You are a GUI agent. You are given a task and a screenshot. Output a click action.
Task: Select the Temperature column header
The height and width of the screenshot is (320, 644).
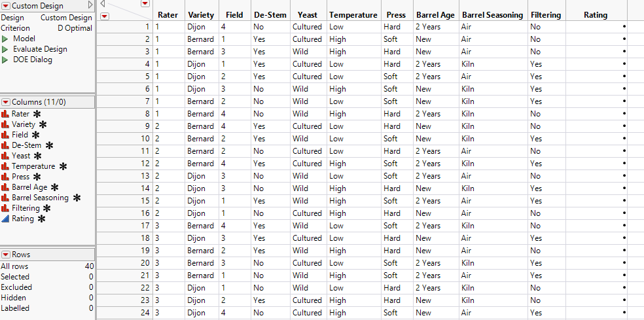click(353, 15)
